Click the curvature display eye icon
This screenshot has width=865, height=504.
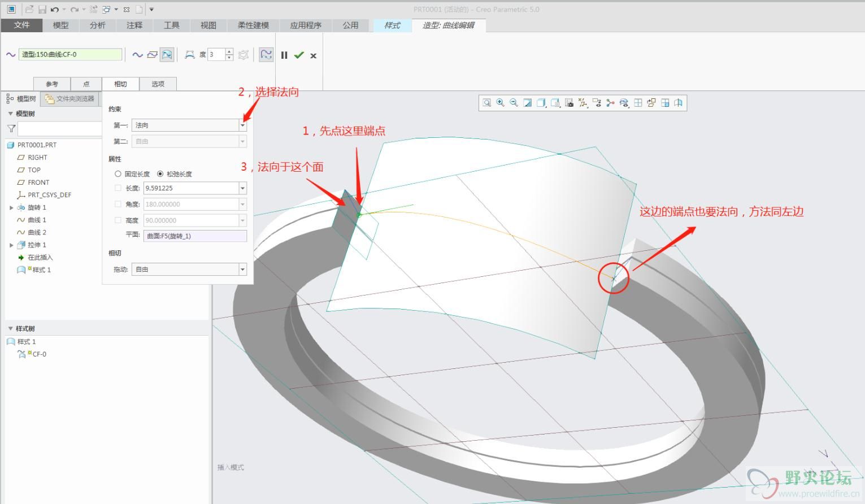pos(624,103)
